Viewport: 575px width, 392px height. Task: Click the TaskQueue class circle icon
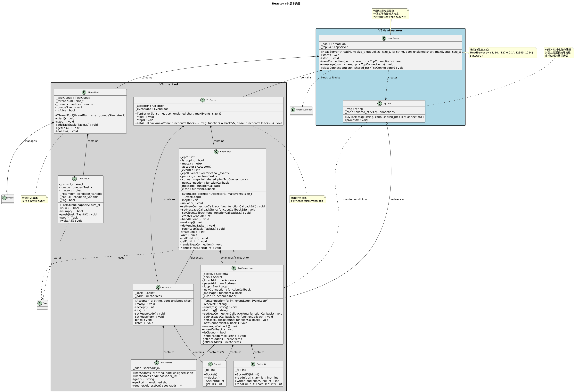[x=74, y=179]
